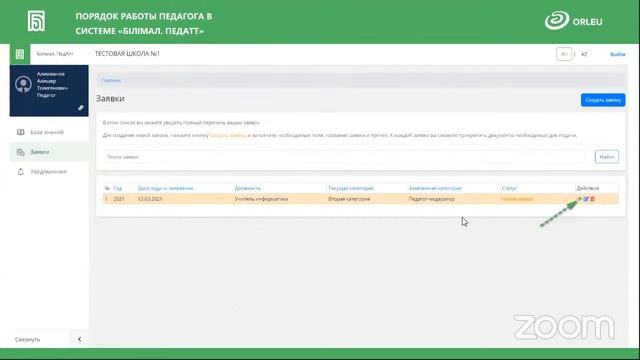This screenshot has width=640, height=360.
Task: Click the Педагог-модератор cell
Action: (431, 199)
